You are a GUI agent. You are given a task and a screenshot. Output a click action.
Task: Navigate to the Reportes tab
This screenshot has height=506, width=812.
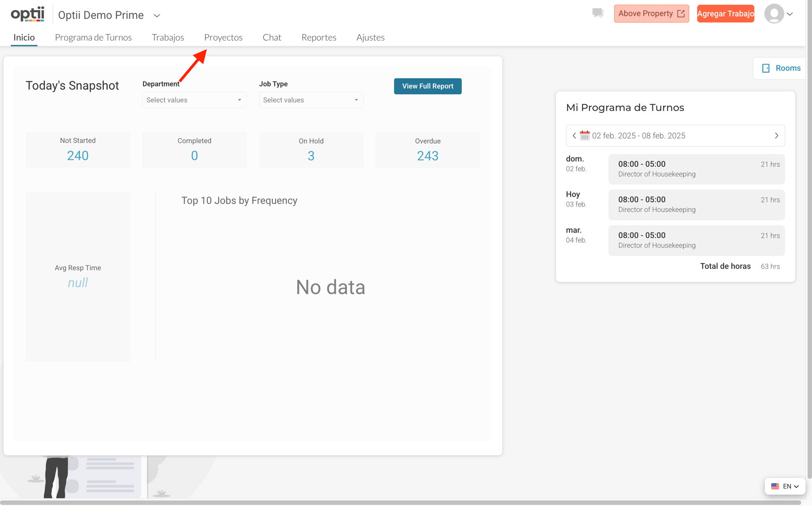(319, 37)
